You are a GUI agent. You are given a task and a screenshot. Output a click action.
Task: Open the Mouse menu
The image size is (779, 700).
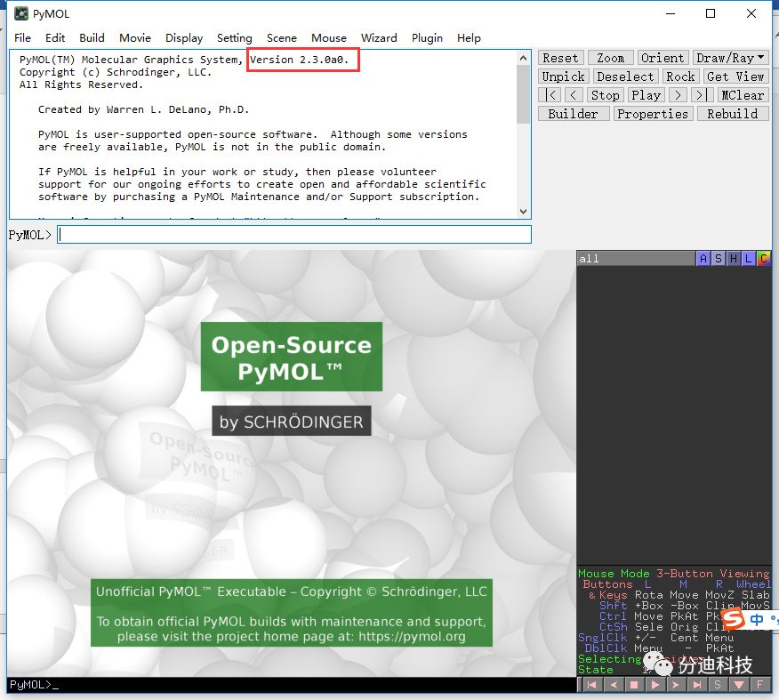pyautogui.click(x=329, y=37)
